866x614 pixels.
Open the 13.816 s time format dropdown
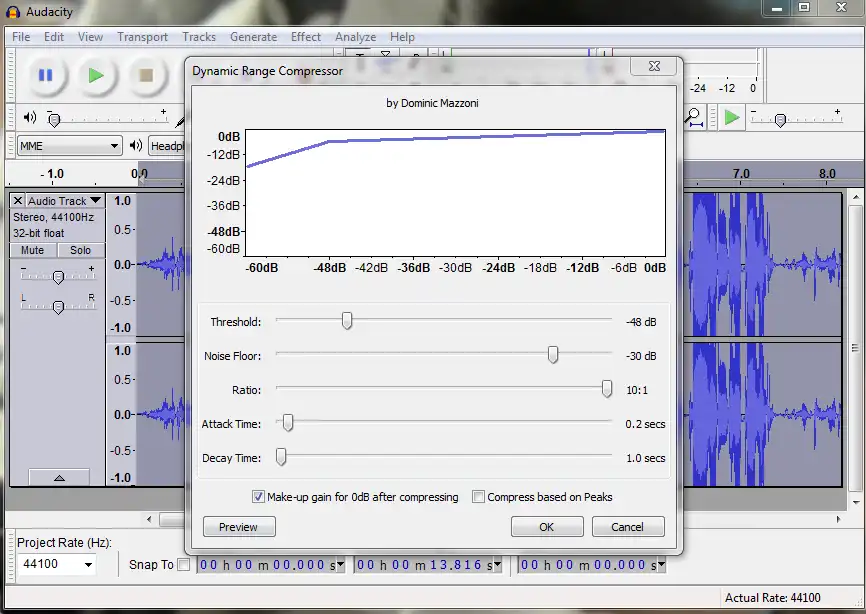pos(498,564)
